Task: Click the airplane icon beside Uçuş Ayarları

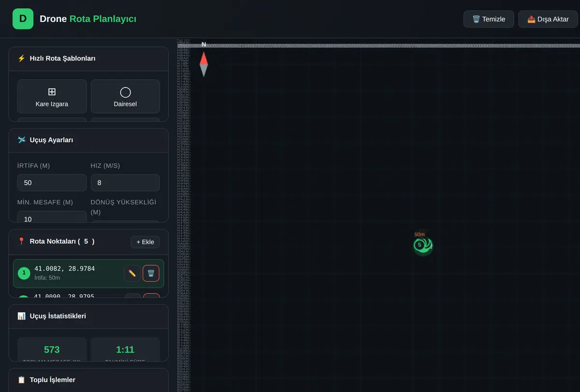Action: point(21,140)
